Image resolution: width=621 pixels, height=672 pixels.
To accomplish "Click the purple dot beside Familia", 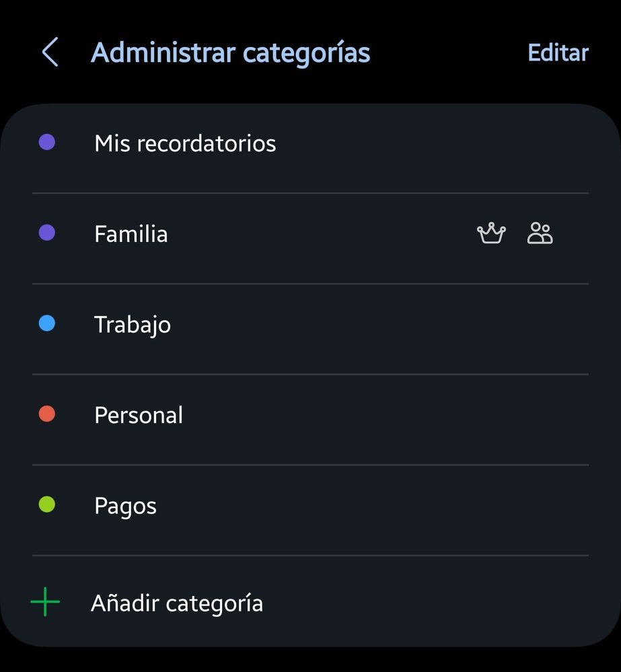I will (46, 233).
